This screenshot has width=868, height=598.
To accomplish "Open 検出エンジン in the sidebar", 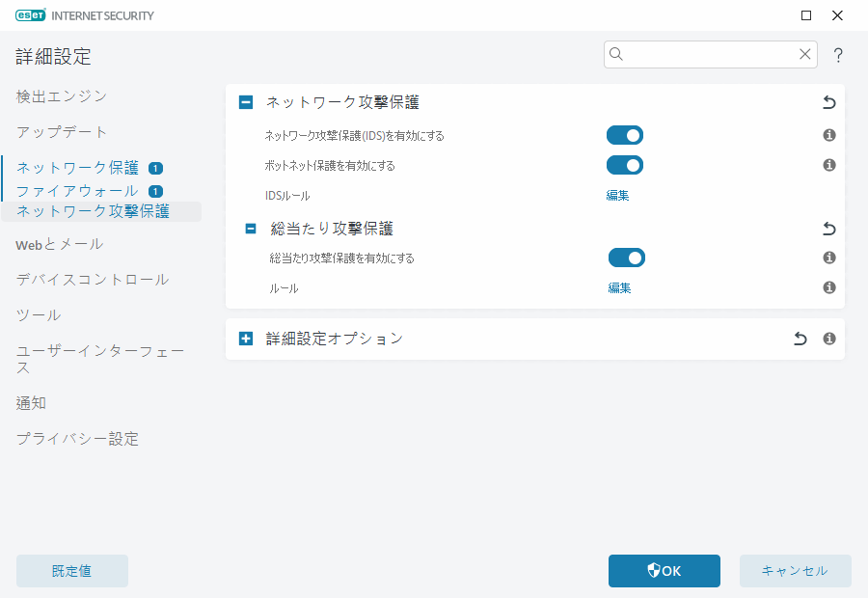I will pos(62,96).
